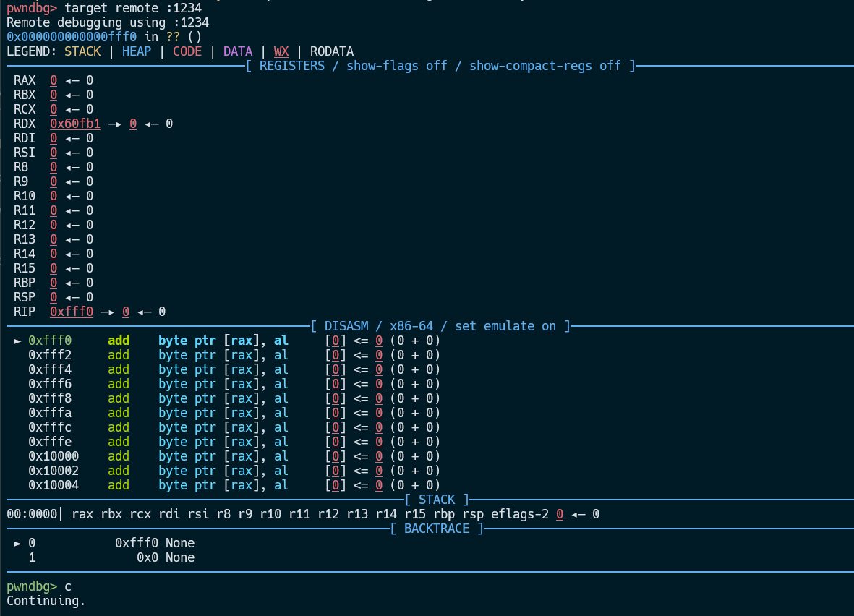Select the STACK label in the legend
This screenshot has width=854, height=616.
pyautogui.click(x=82, y=51)
